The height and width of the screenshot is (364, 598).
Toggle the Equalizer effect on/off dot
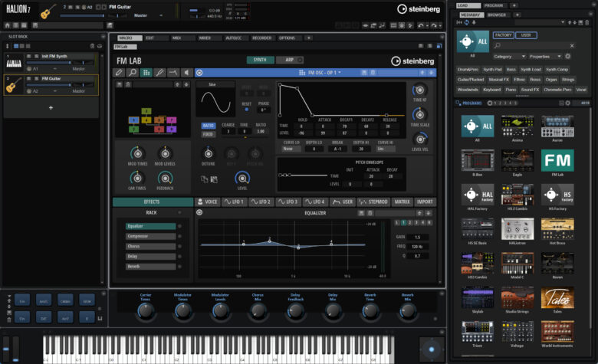click(x=179, y=226)
